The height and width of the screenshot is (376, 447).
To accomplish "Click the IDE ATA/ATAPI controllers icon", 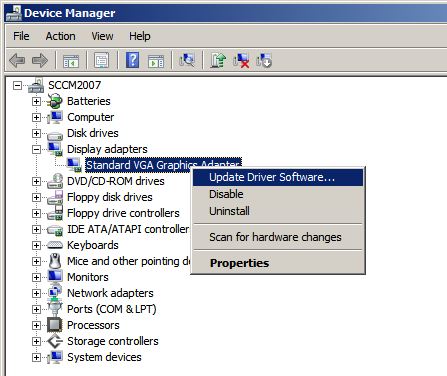I will pyautogui.click(x=55, y=229).
